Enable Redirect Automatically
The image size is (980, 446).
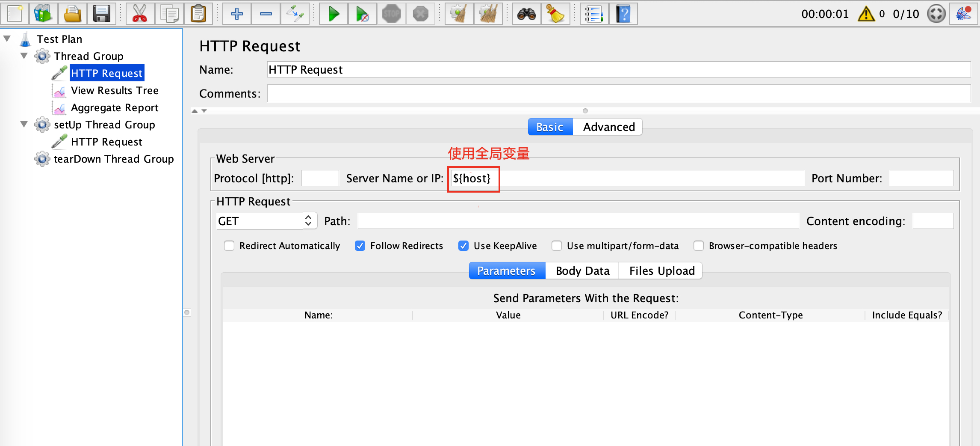[x=229, y=246]
